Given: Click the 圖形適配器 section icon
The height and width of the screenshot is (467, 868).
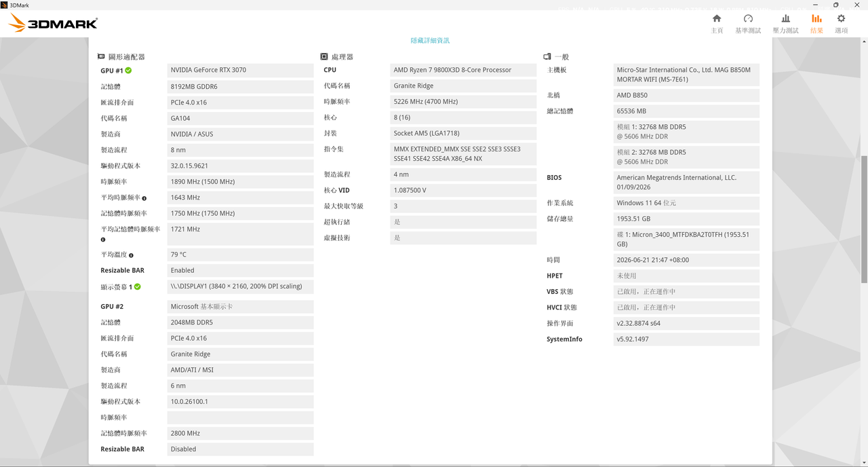Looking at the screenshot, I should click(x=101, y=57).
